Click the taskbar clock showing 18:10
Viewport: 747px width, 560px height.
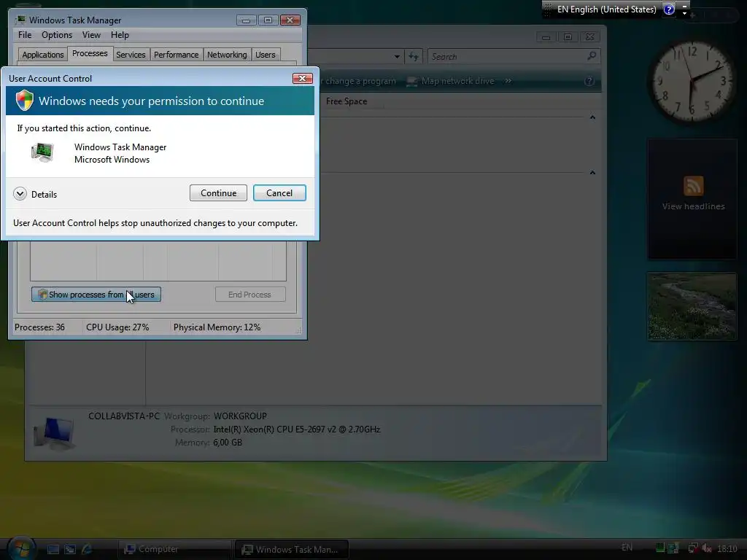pos(727,548)
